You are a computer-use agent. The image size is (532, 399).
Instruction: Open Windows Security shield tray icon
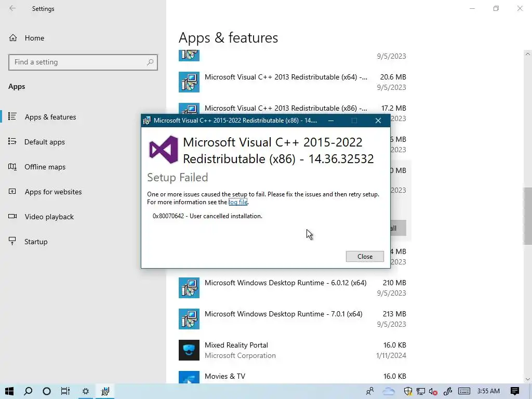click(x=408, y=391)
